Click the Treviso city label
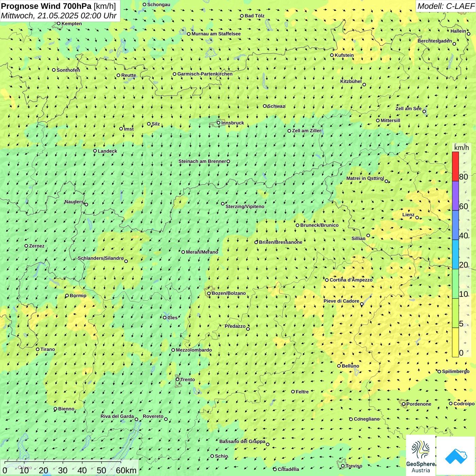476x476 pixels. (x=354, y=466)
